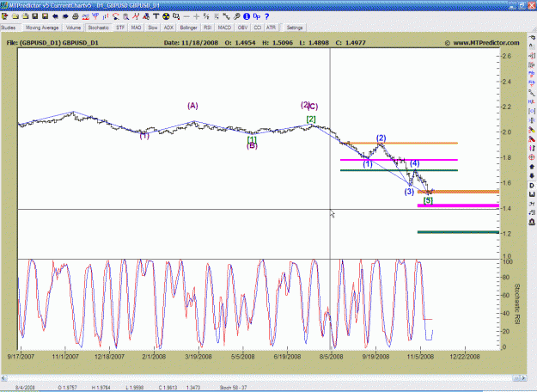
Task: Save chart with the first floppy disk icon
Action: [x=35, y=16]
